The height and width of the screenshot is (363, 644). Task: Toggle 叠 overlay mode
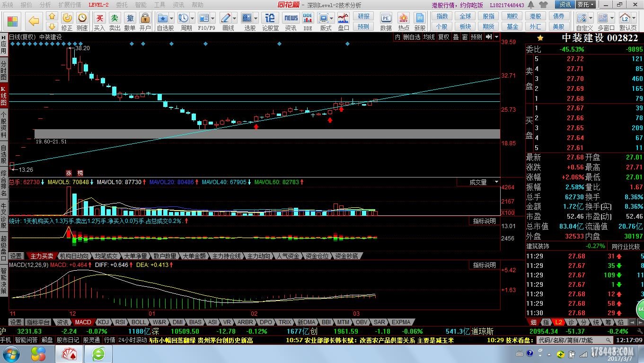pos(456,37)
